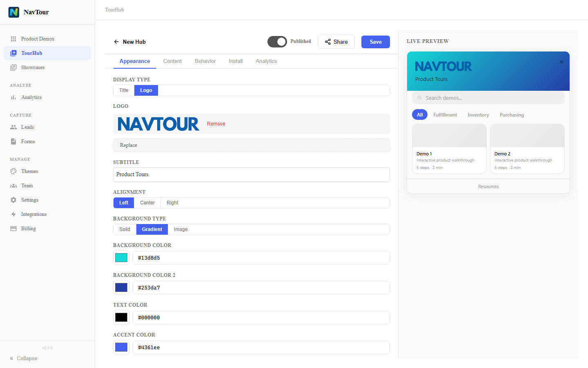The height and width of the screenshot is (368, 588).
Task: Click the search magnifier icon in preview
Action: (x=419, y=98)
